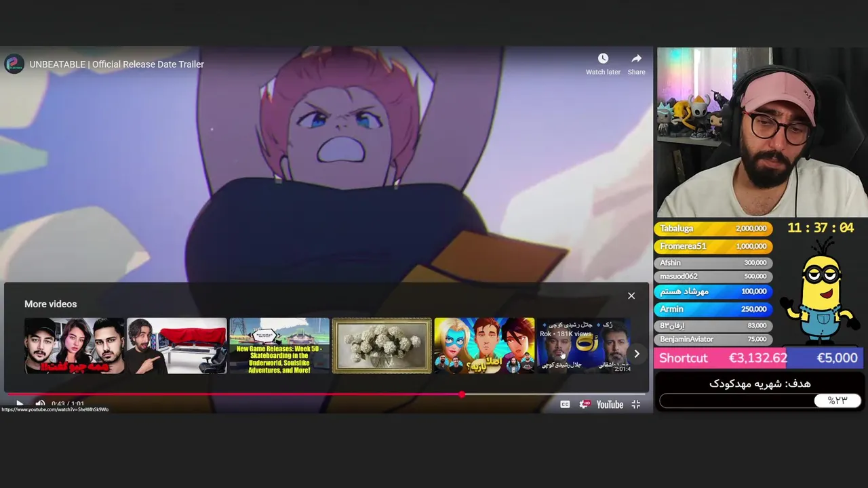Viewport: 868px width, 488px height.
Task: Open thumbnail with three people and red text
Action: (x=75, y=346)
